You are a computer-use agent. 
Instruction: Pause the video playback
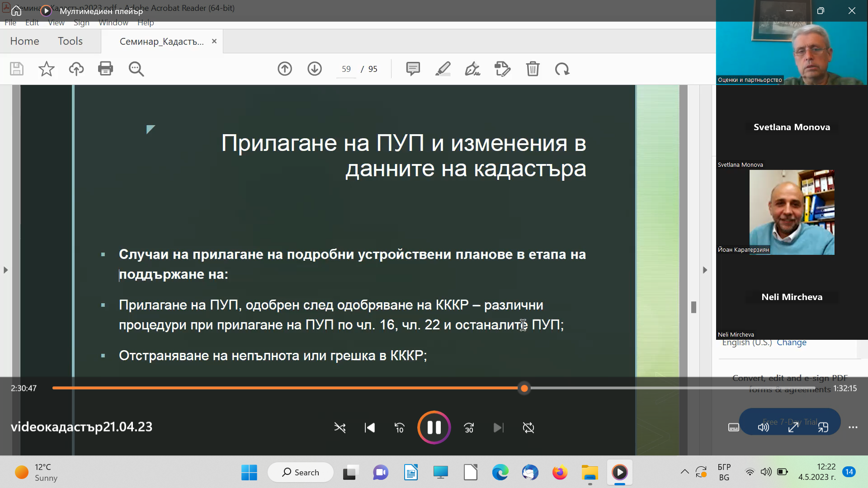point(434,427)
